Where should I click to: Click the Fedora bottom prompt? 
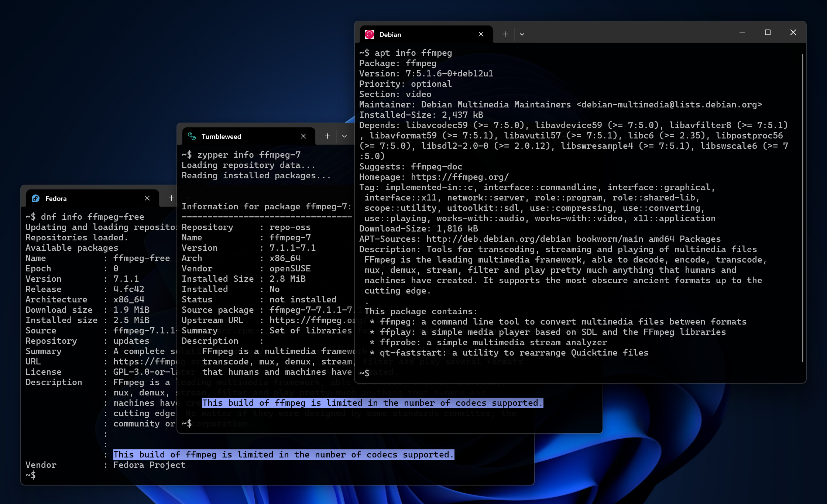[31, 475]
